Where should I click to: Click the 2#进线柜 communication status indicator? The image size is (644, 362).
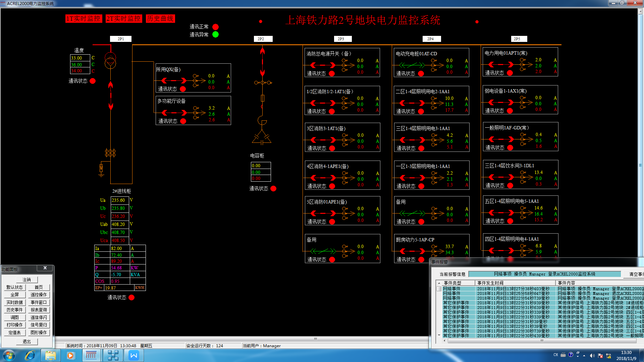(131, 297)
